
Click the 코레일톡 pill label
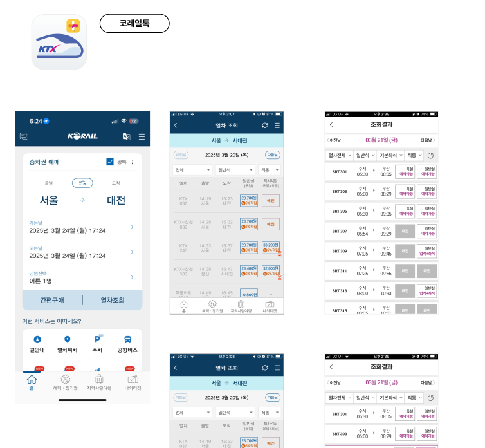(134, 23)
